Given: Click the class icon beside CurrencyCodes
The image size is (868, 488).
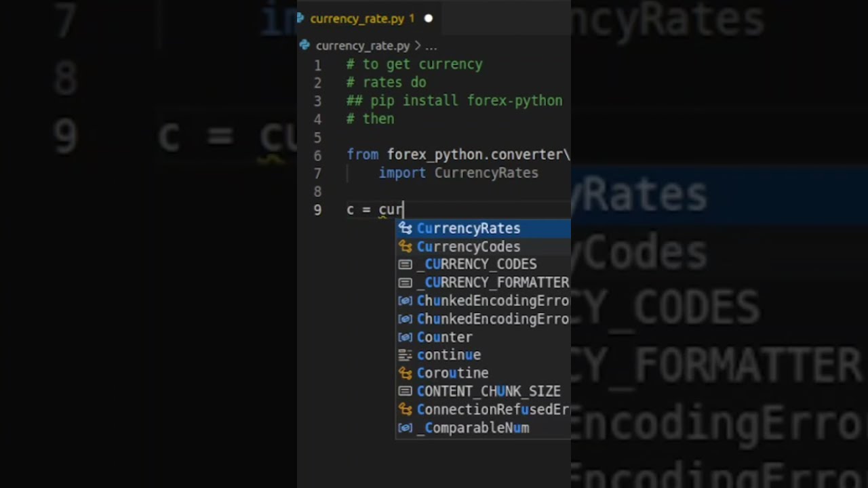Looking at the screenshot, I should pos(406,247).
